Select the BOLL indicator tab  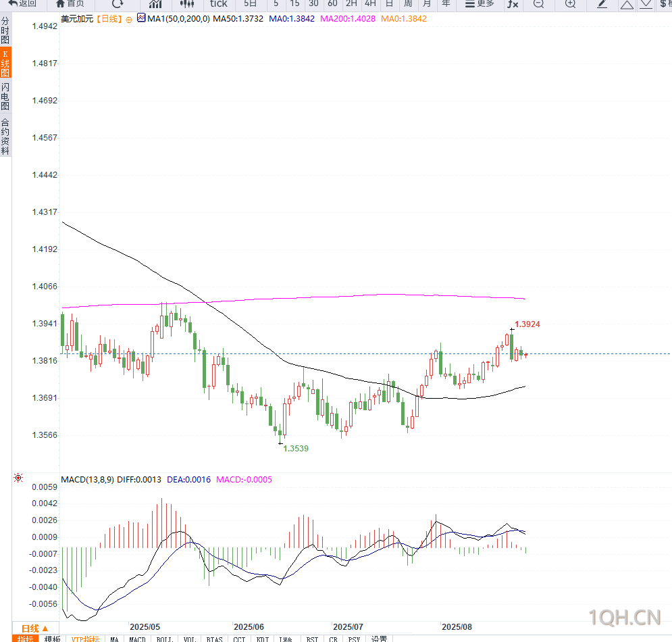tap(165, 639)
